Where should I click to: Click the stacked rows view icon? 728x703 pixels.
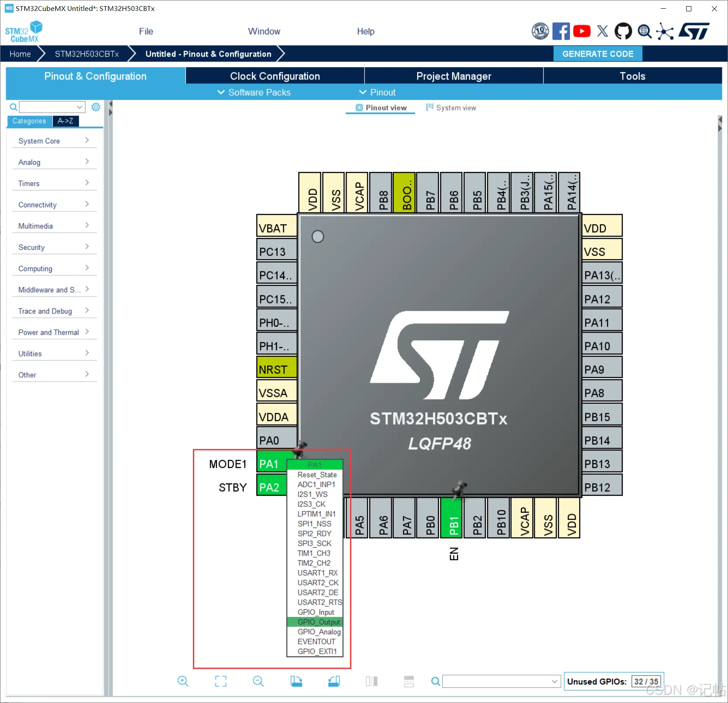click(x=409, y=681)
